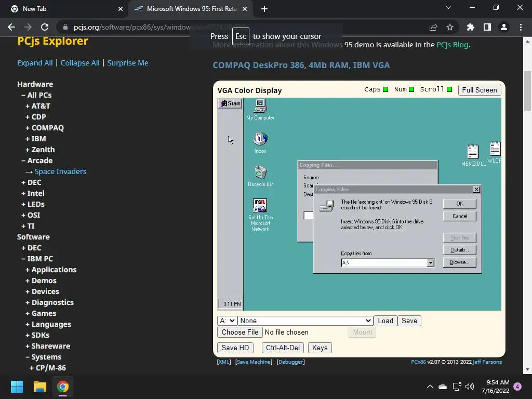Click the Save HD button
This screenshot has height=399, width=532.
click(235, 348)
